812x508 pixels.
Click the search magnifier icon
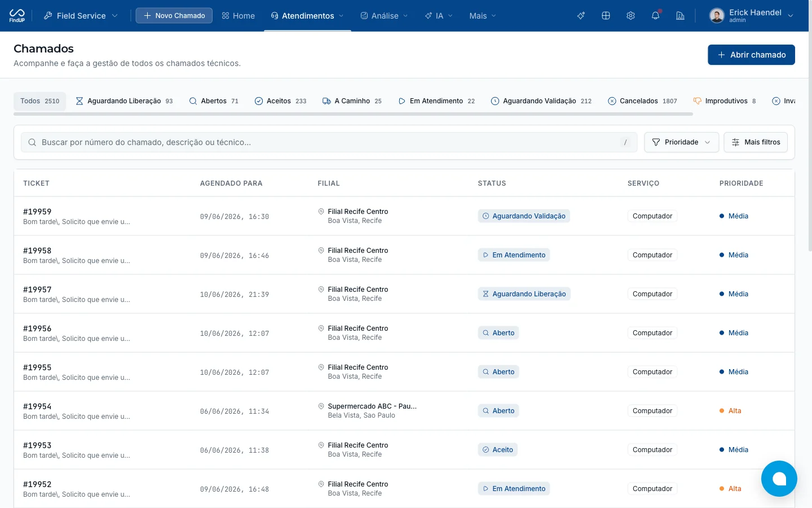[32, 142]
